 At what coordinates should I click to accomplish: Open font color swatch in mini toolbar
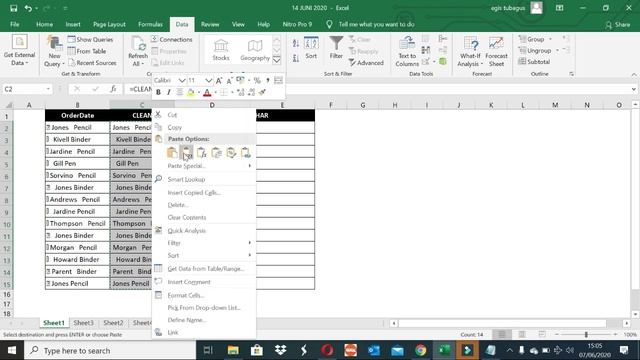coord(207,93)
